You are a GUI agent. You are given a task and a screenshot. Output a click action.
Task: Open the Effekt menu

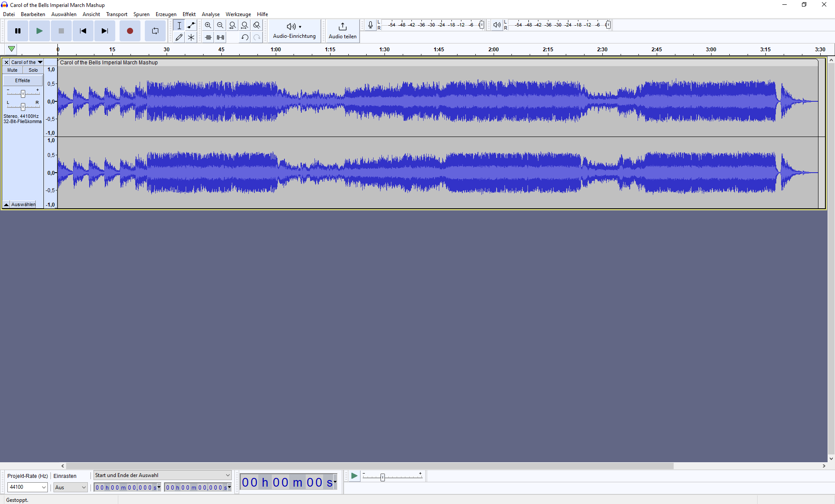pyautogui.click(x=189, y=14)
